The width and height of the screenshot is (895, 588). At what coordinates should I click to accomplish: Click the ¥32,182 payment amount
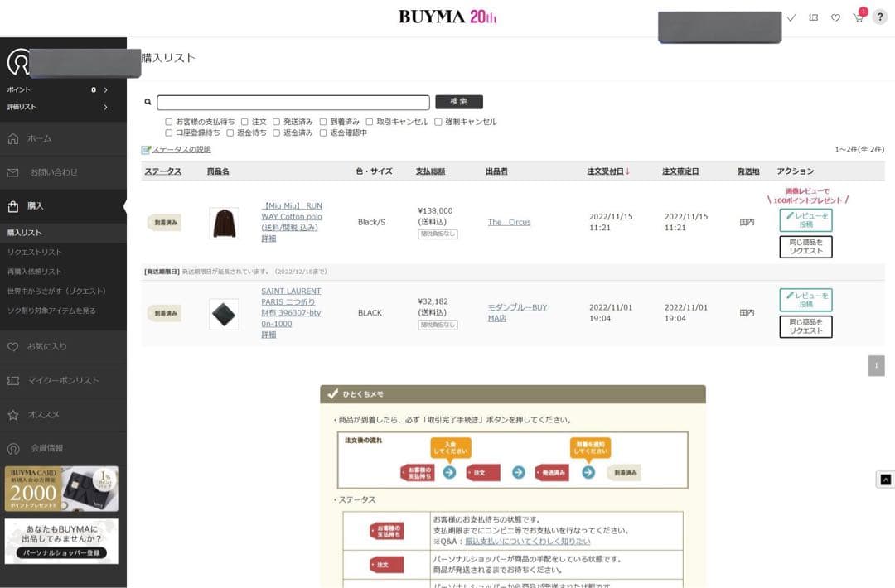[x=433, y=301]
